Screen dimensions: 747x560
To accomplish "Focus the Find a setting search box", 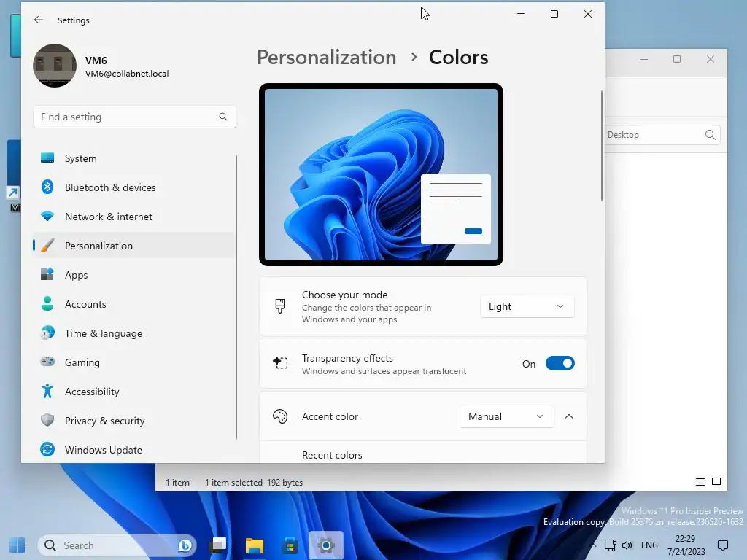I will click(x=135, y=117).
